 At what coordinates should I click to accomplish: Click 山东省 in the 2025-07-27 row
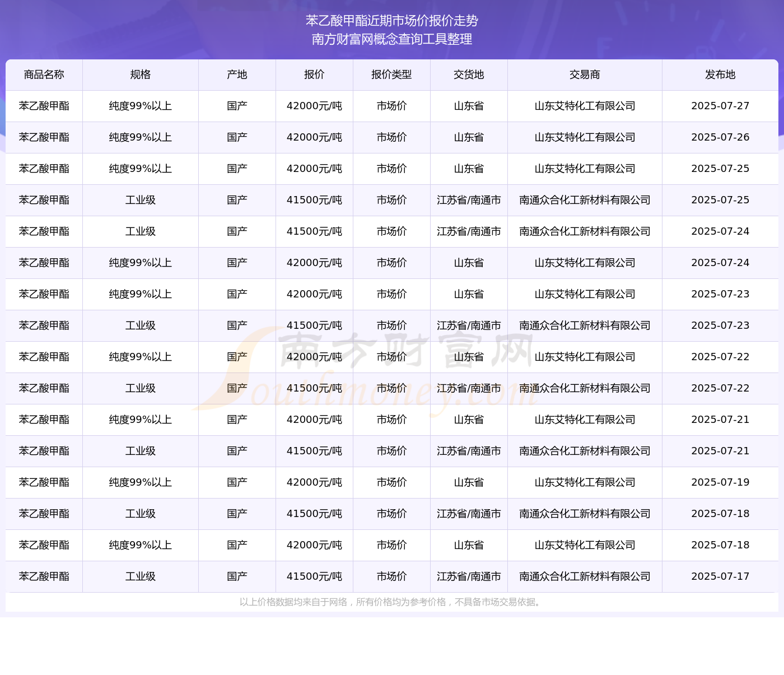click(469, 106)
